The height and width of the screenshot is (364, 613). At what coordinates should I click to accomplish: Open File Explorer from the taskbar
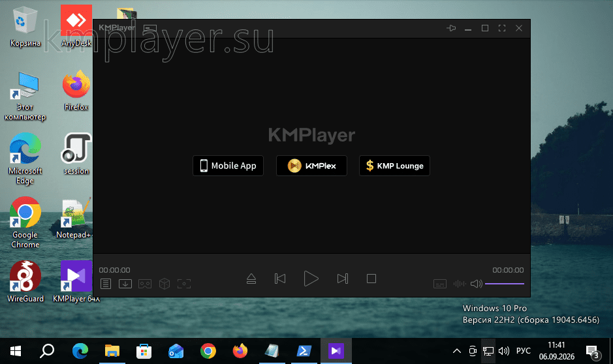click(112, 351)
